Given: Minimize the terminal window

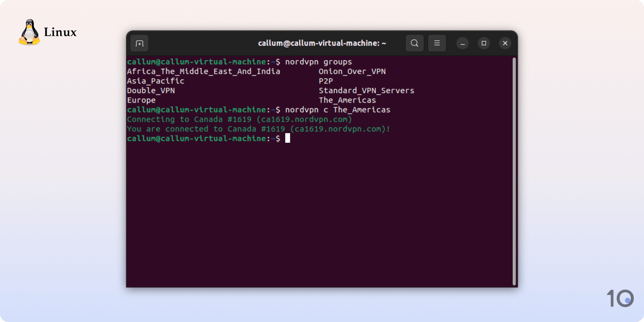Looking at the screenshot, I should (x=463, y=43).
